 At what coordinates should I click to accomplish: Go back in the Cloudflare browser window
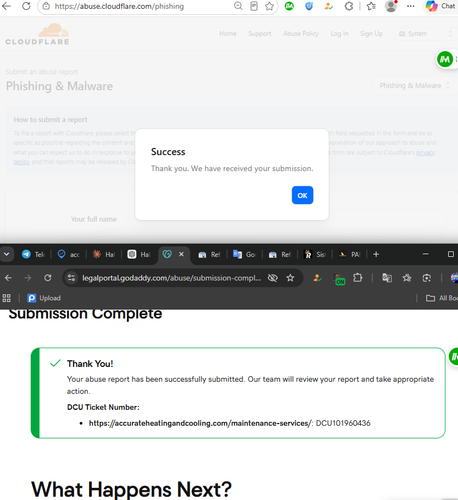[6, 6]
